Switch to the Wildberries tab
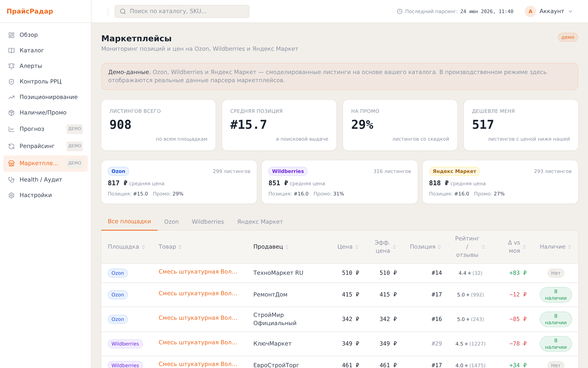 (x=208, y=222)
